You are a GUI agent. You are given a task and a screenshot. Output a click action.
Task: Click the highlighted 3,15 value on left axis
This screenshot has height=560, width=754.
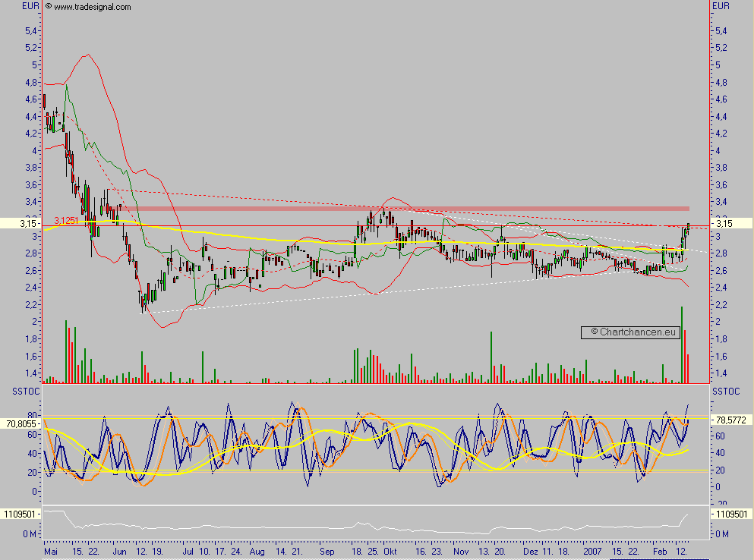click(x=21, y=224)
